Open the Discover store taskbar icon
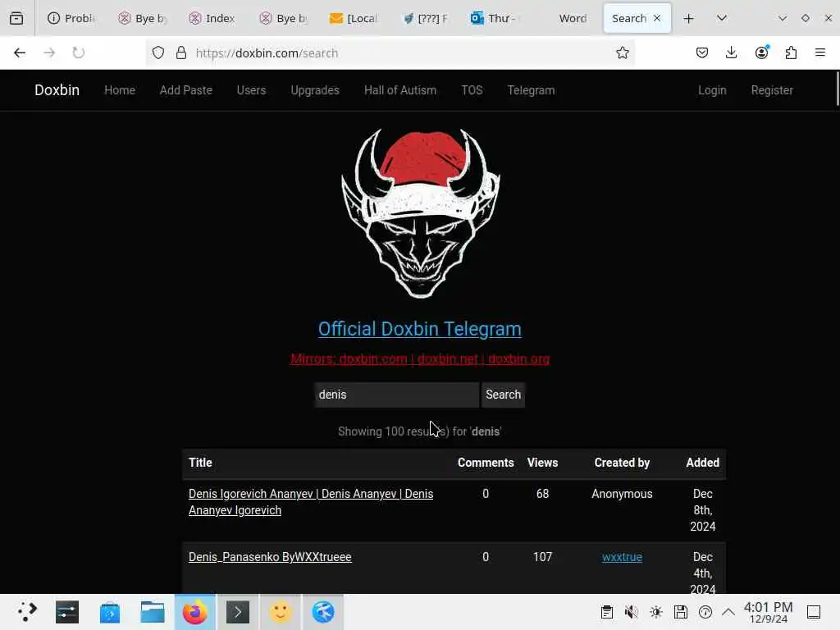Viewport: 840px width, 630px height. pos(110,612)
